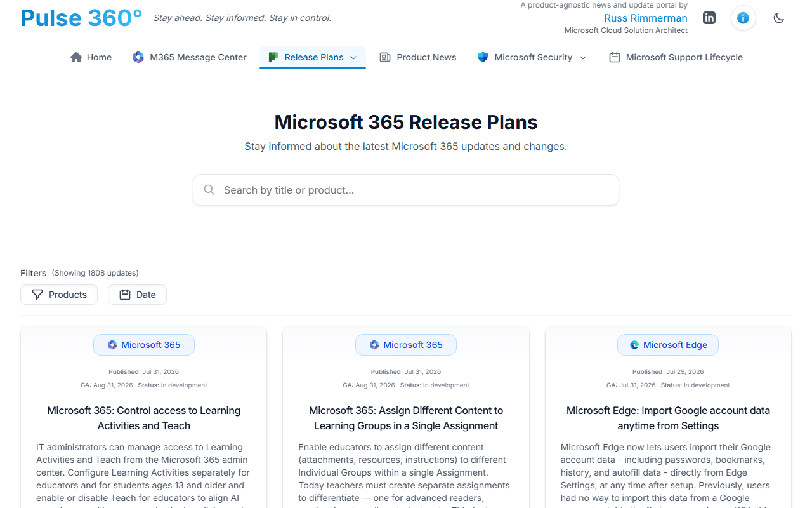Open 'Import Google account data anytime' title

(668, 418)
